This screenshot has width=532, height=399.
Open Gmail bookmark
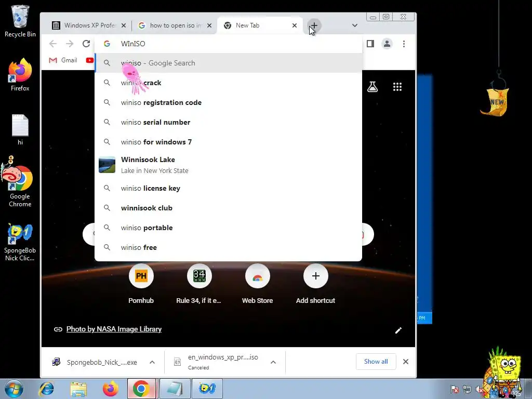[63, 60]
